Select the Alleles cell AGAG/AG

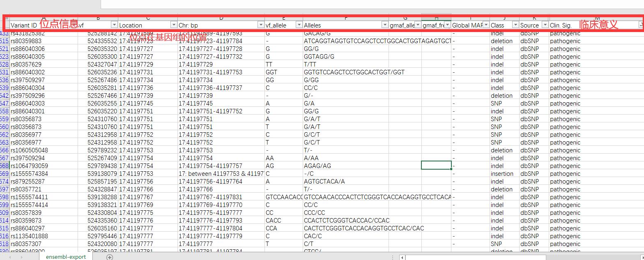point(346,166)
